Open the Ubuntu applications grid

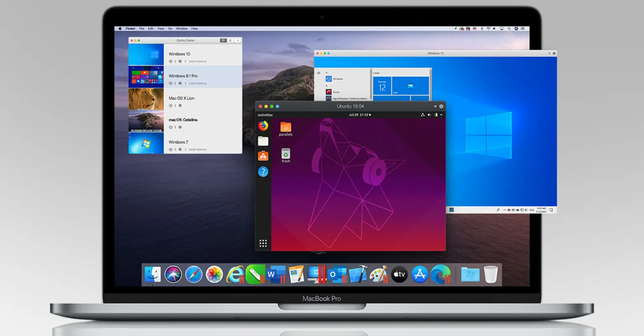pyautogui.click(x=263, y=243)
